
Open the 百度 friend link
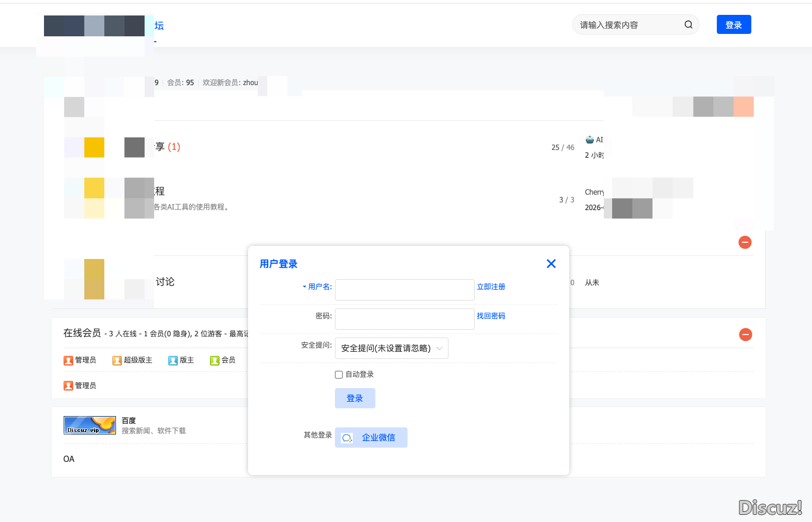[x=128, y=420]
